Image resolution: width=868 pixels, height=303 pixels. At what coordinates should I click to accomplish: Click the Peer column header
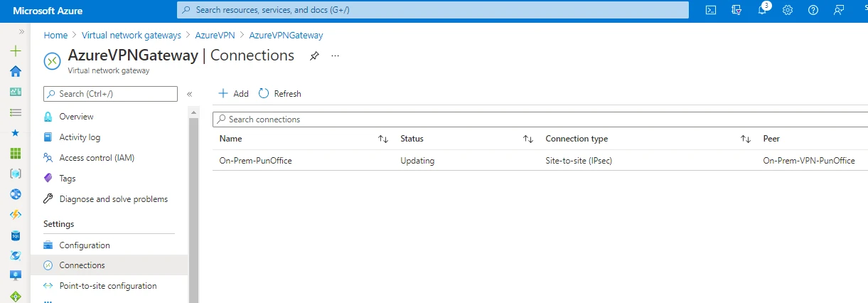[x=771, y=139]
